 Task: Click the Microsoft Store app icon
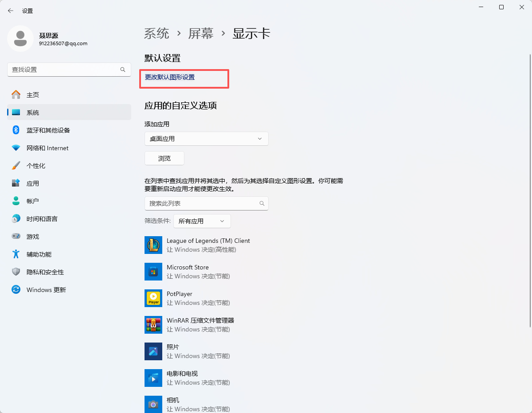[153, 272]
